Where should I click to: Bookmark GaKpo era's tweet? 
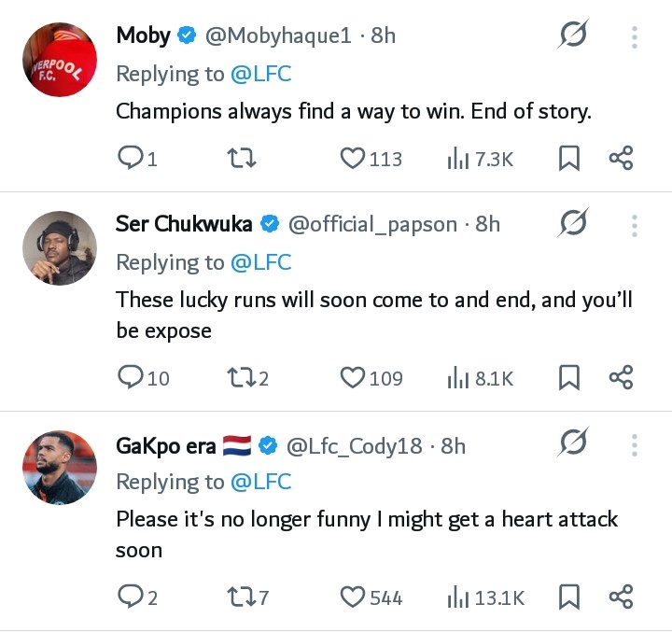point(568,597)
